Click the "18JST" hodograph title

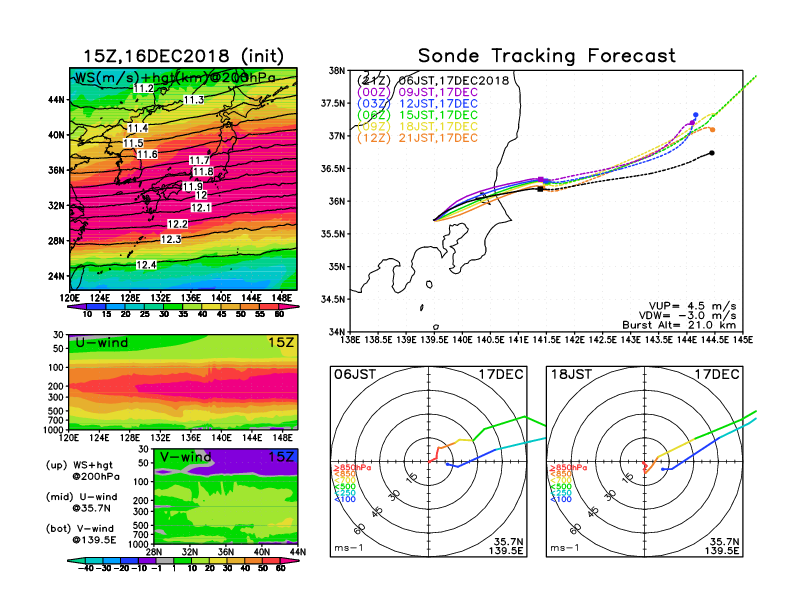click(571, 374)
